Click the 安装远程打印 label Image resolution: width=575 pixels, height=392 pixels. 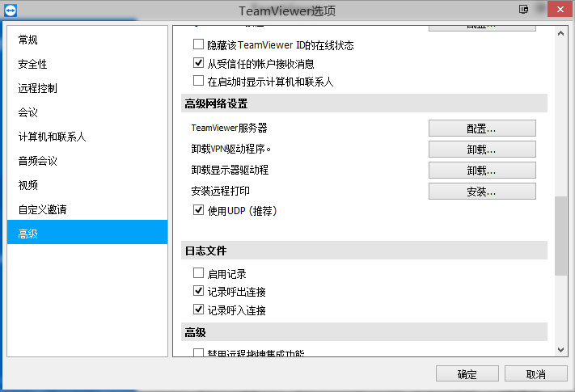[221, 191]
